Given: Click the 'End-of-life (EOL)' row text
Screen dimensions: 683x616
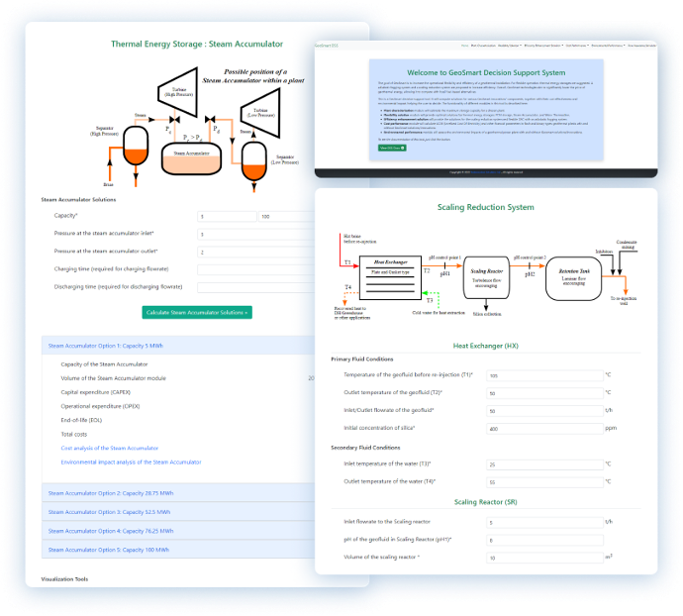Looking at the screenshot, I should (81, 420).
